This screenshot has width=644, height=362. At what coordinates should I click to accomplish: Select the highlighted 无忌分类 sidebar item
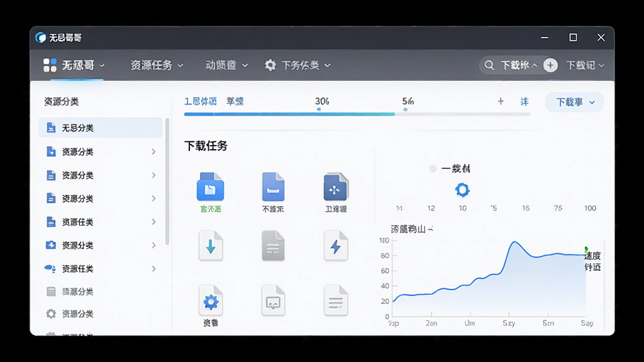(x=101, y=128)
